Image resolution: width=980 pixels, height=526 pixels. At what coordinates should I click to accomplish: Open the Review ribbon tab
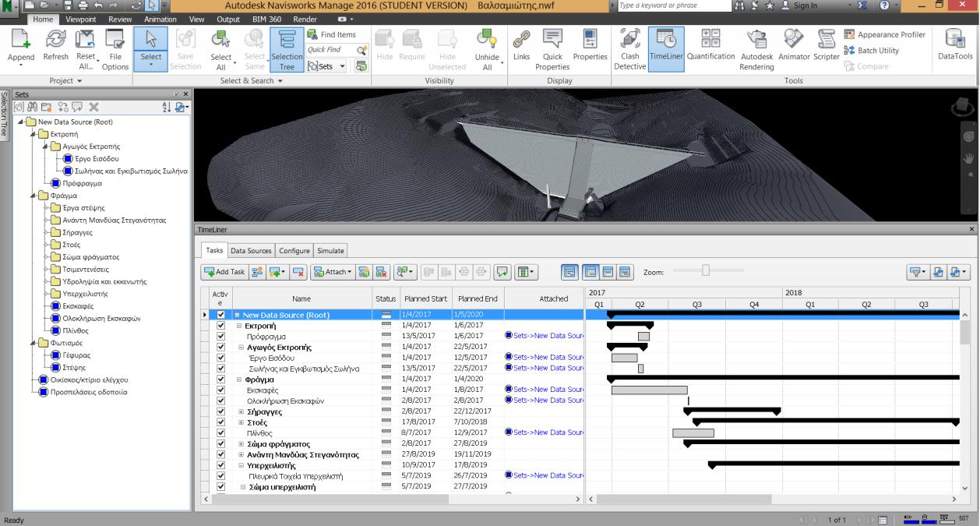coord(120,19)
